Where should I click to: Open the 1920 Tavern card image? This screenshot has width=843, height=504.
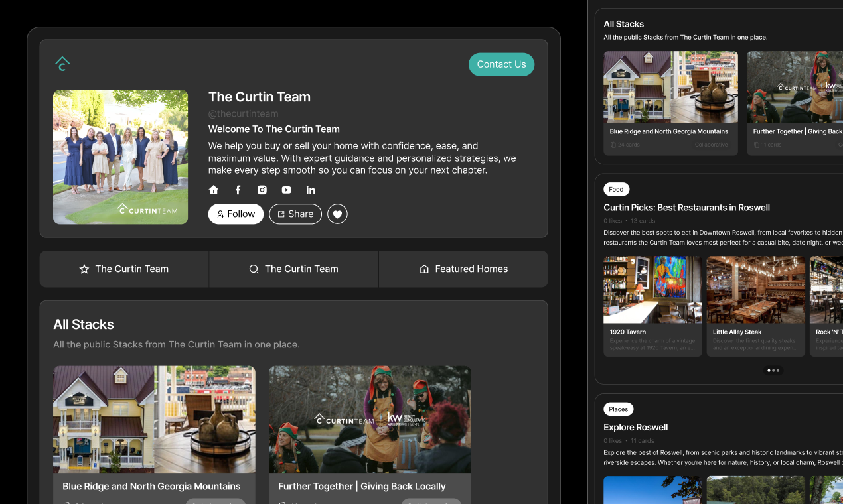coord(652,290)
